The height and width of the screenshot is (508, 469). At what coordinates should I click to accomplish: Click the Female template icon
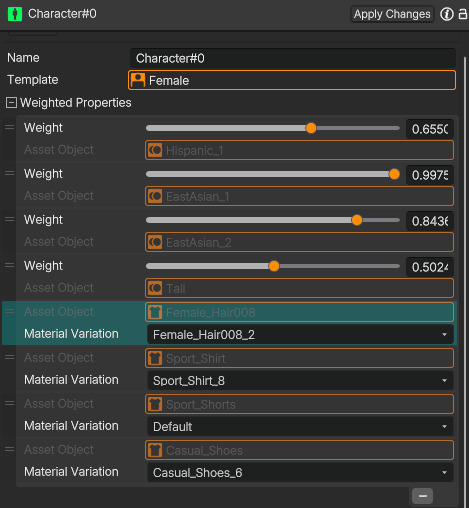tap(138, 80)
